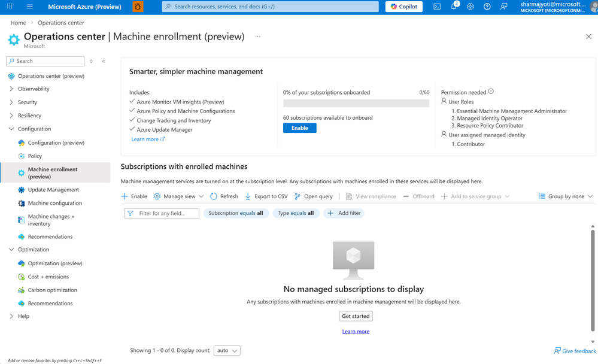Viewport: 598px width, 364px height.
Task: Click Give feedback link
Action: (x=575, y=351)
